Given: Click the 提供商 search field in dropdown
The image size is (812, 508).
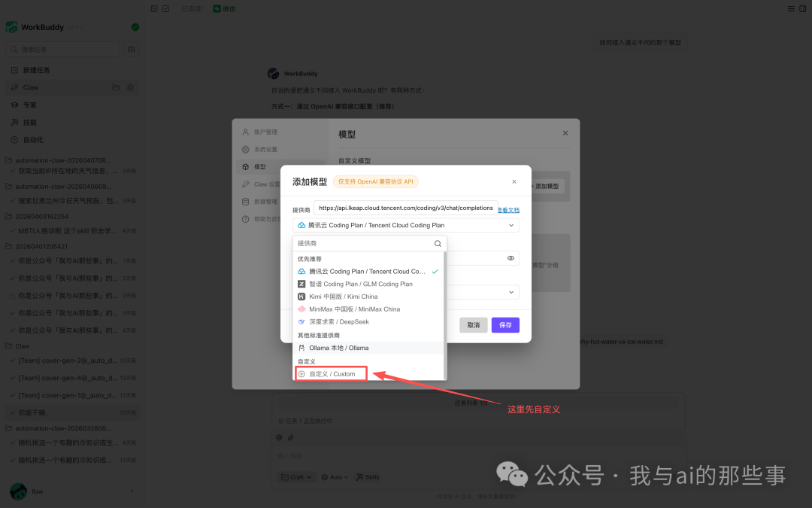Looking at the screenshot, I should pos(364,243).
